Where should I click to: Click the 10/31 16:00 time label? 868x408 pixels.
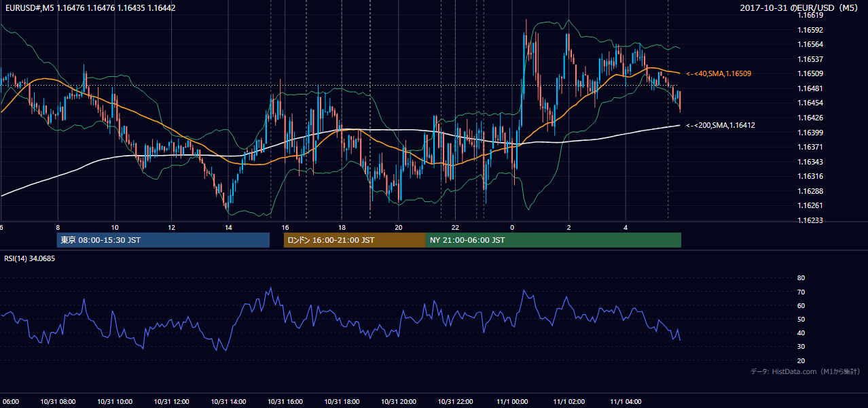[x=285, y=402]
